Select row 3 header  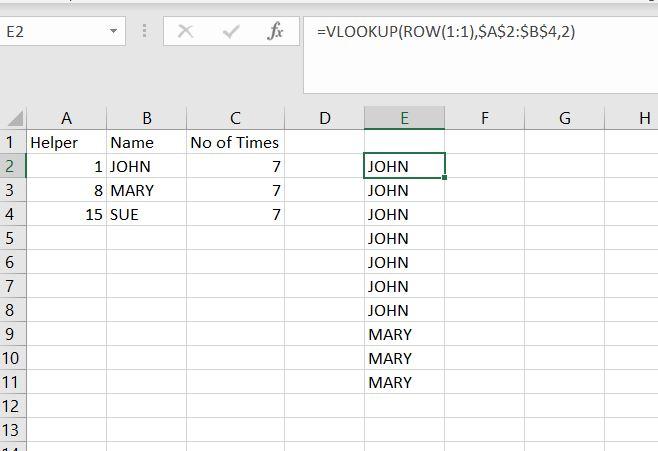[13, 190]
